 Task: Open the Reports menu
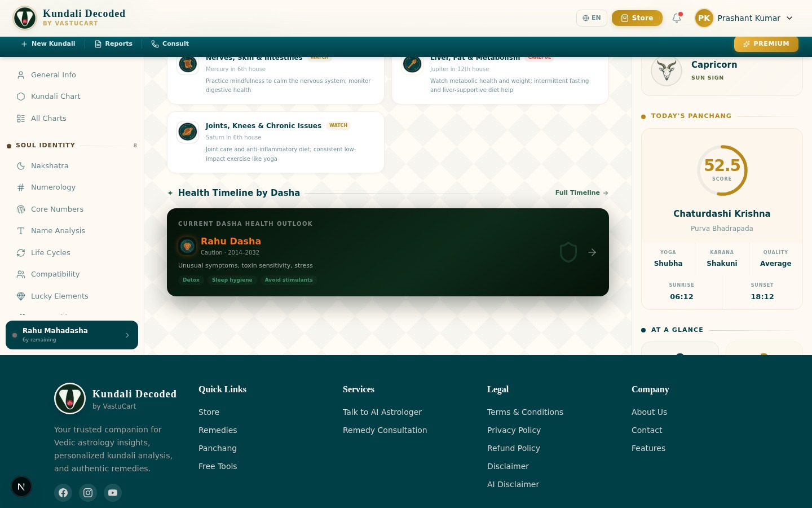click(x=113, y=44)
